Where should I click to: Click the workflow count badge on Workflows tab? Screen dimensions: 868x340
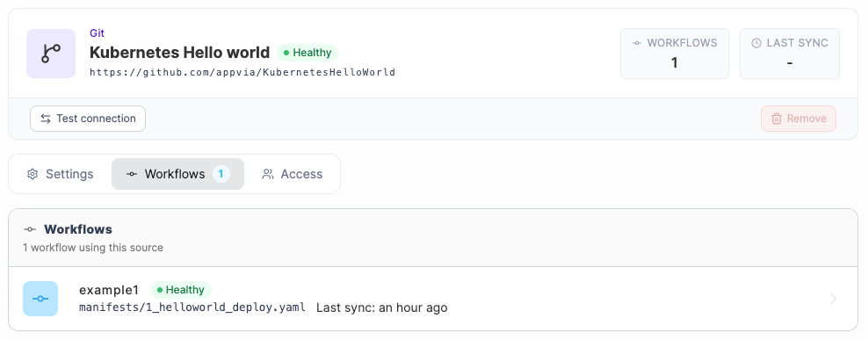point(221,174)
